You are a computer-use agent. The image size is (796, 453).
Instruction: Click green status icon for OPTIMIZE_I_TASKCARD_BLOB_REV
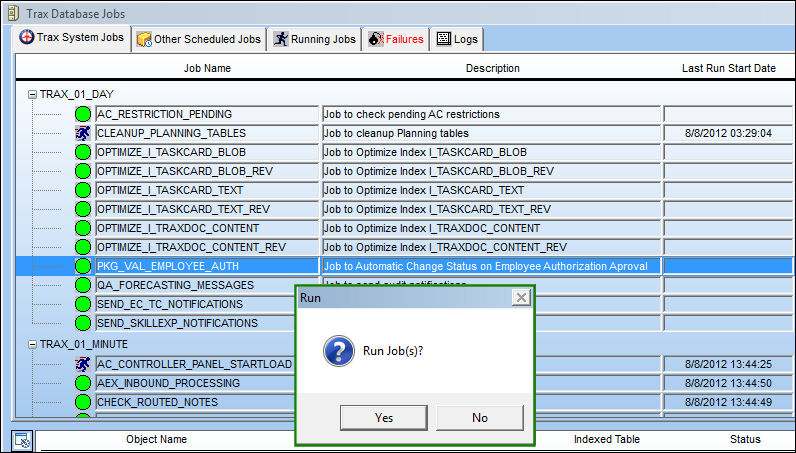coord(83,171)
